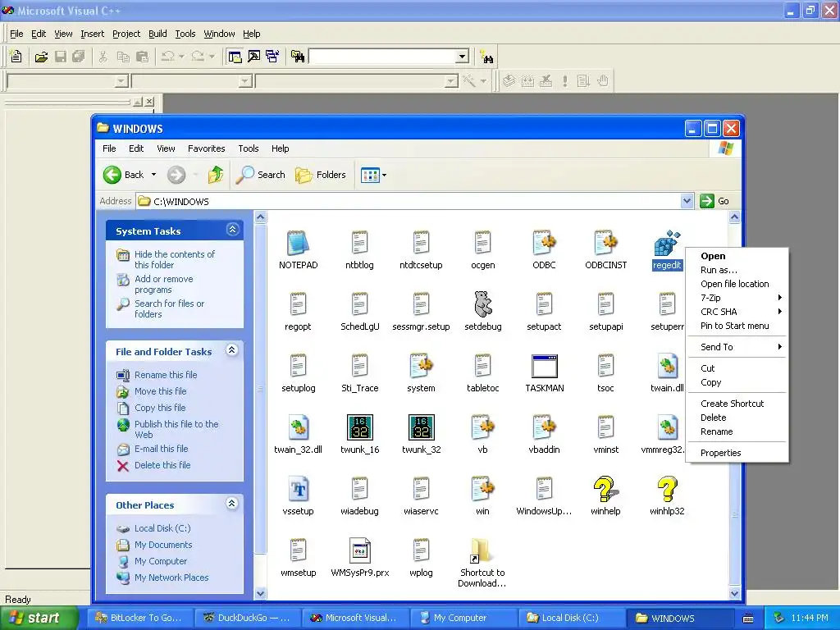Open the Favorites menu in Explorer

206,148
